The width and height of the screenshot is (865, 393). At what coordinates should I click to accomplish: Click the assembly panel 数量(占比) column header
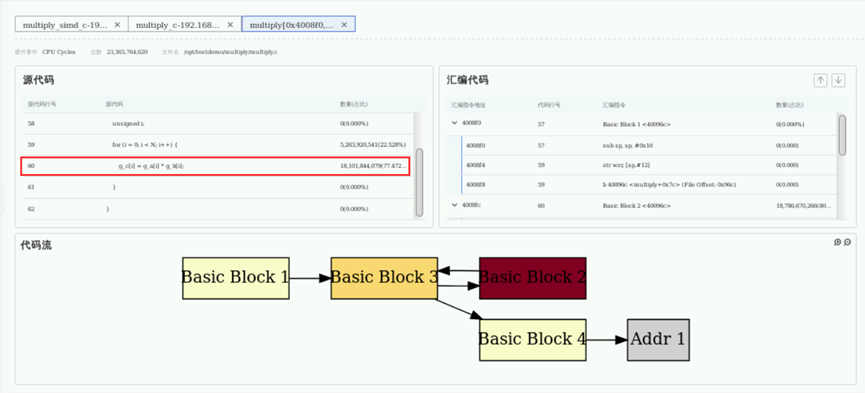(789, 104)
